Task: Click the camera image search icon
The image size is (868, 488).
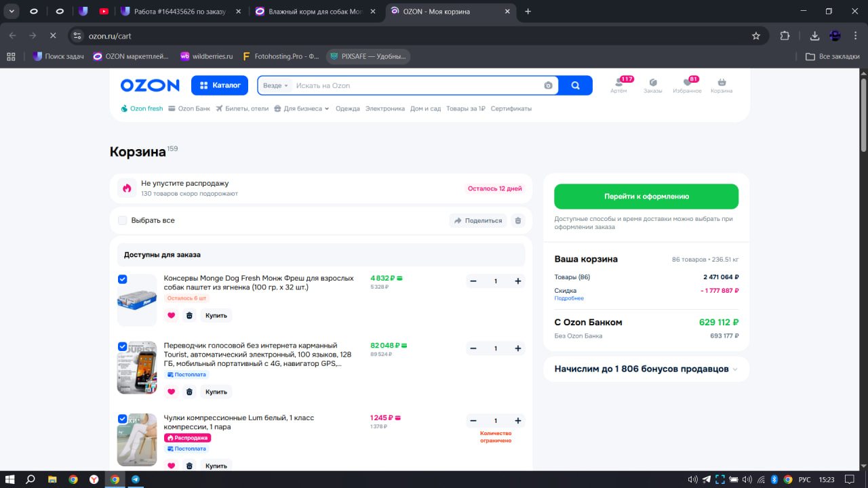Action: pos(548,85)
